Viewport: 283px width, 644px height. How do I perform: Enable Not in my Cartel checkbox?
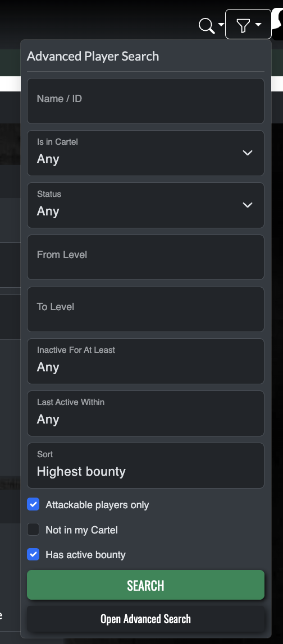click(33, 530)
